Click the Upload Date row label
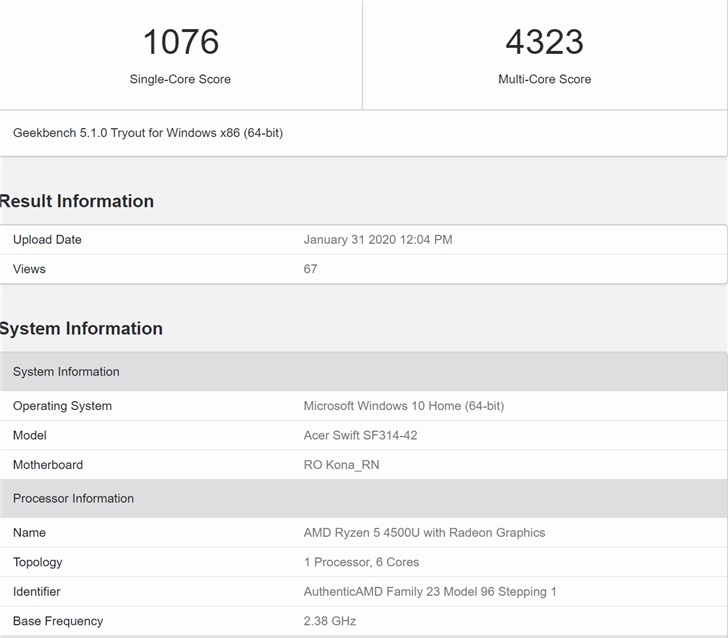The width and height of the screenshot is (728, 638). [x=47, y=240]
